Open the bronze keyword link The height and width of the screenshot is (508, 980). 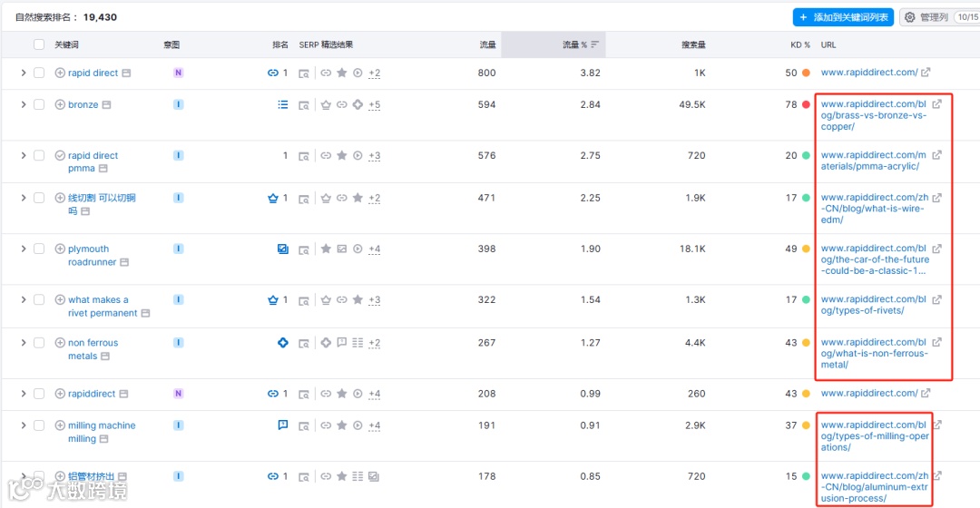(83, 104)
